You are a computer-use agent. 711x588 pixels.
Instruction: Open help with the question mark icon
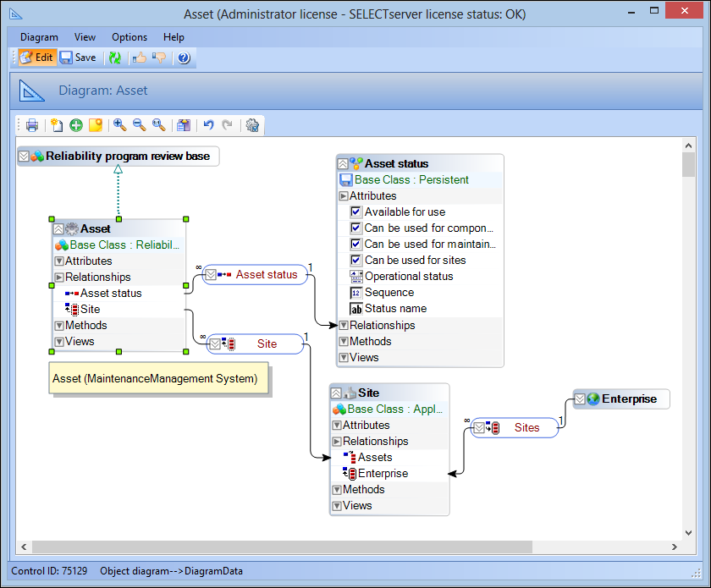183,58
